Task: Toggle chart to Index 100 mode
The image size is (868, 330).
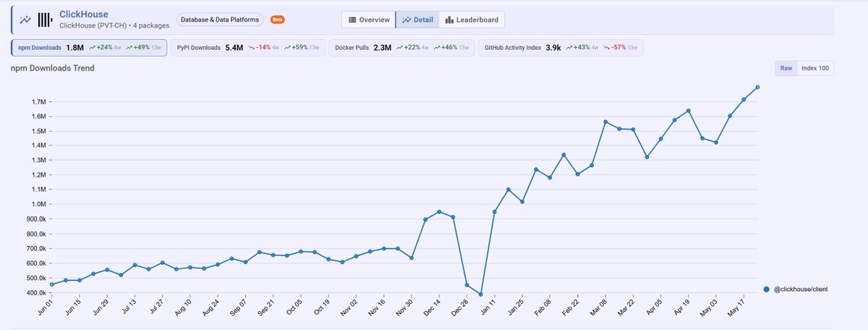Action: click(x=816, y=69)
